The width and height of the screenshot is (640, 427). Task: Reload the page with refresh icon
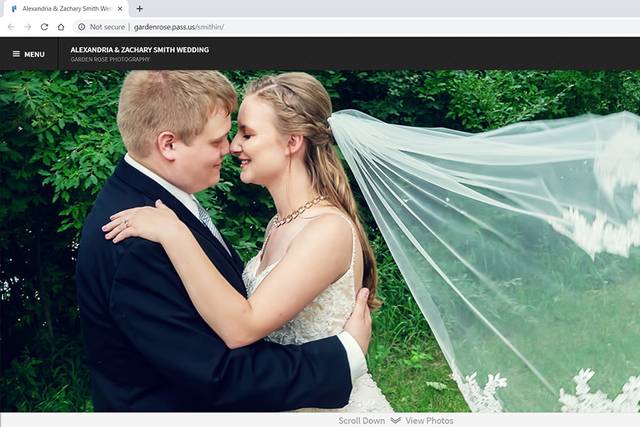click(44, 27)
